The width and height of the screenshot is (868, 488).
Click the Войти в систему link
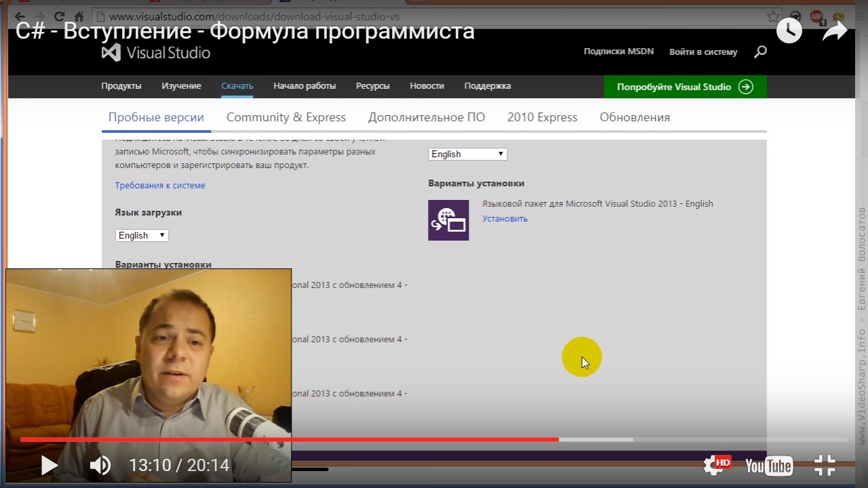click(703, 52)
